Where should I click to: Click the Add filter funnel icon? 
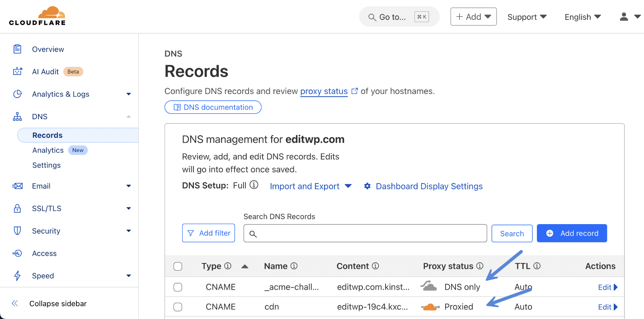tap(190, 233)
